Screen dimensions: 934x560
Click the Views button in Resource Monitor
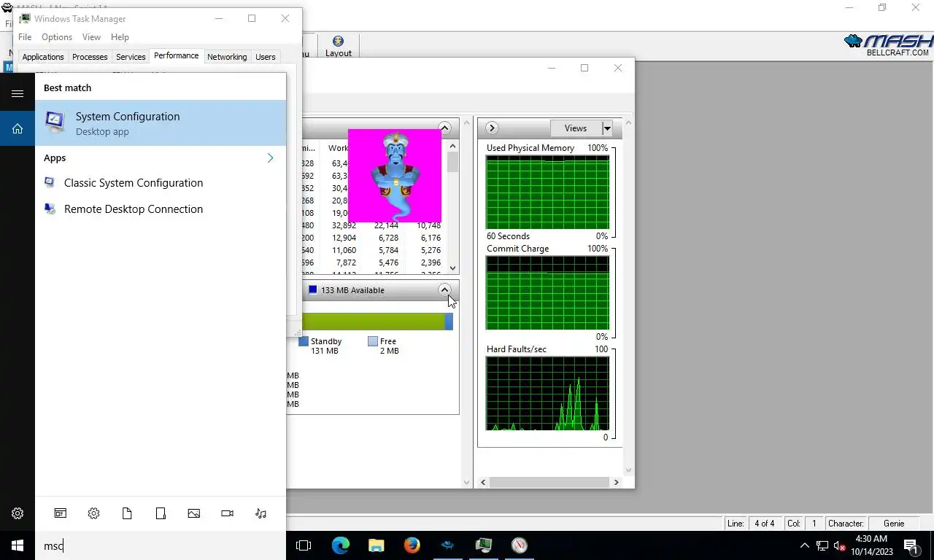click(576, 128)
